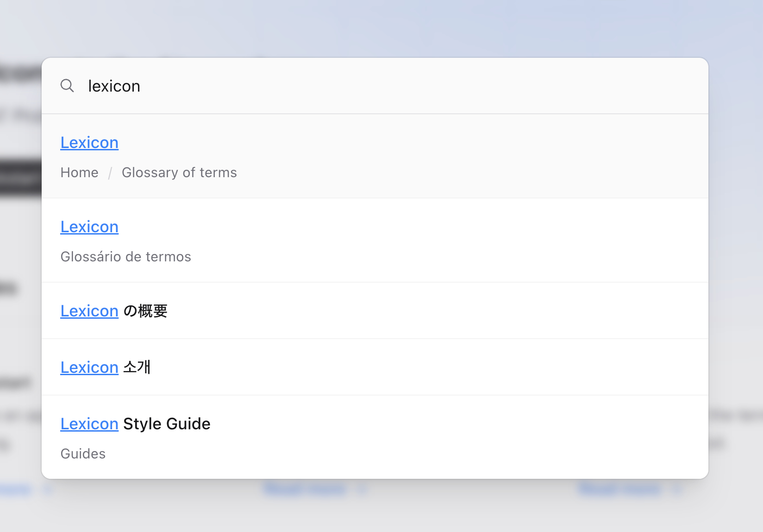Screen dimensions: 763x532
Task: Focus the search field containing "lexicon"
Action: pos(370,86)
